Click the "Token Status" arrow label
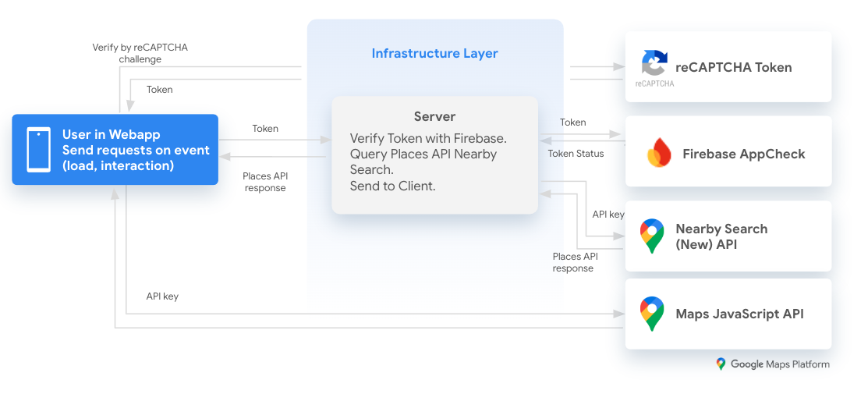This screenshot has height=394, width=868. pyautogui.click(x=576, y=154)
